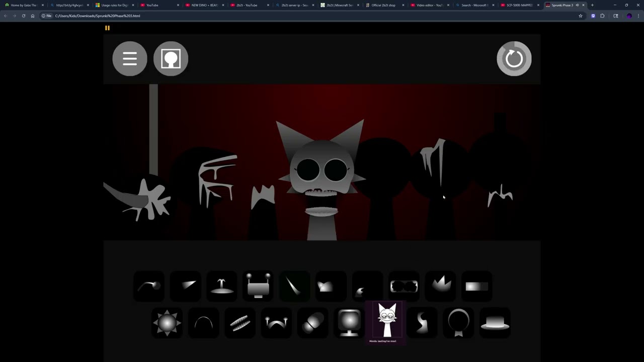Select the diagonal striped bar icon
The image size is (644, 362).
pyautogui.click(x=240, y=323)
